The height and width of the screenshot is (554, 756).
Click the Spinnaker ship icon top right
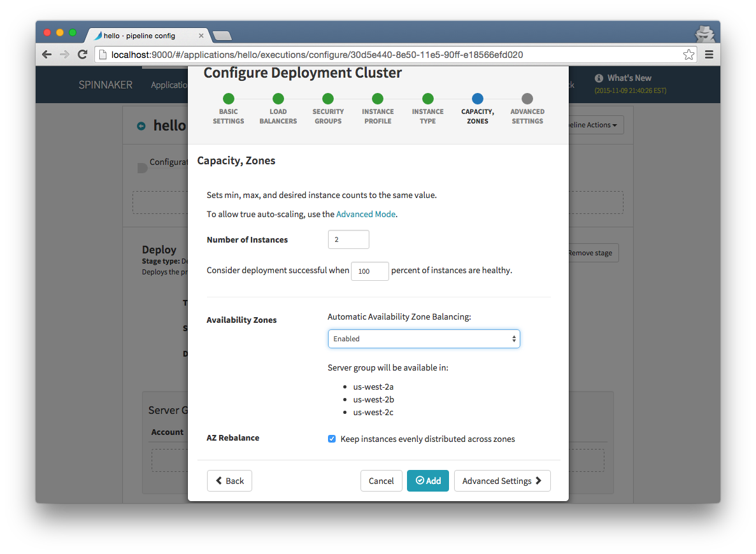705,32
